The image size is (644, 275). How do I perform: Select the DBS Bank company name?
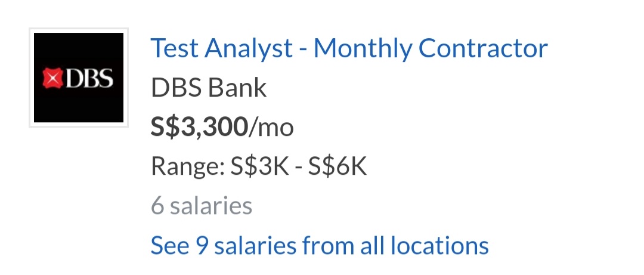(209, 88)
